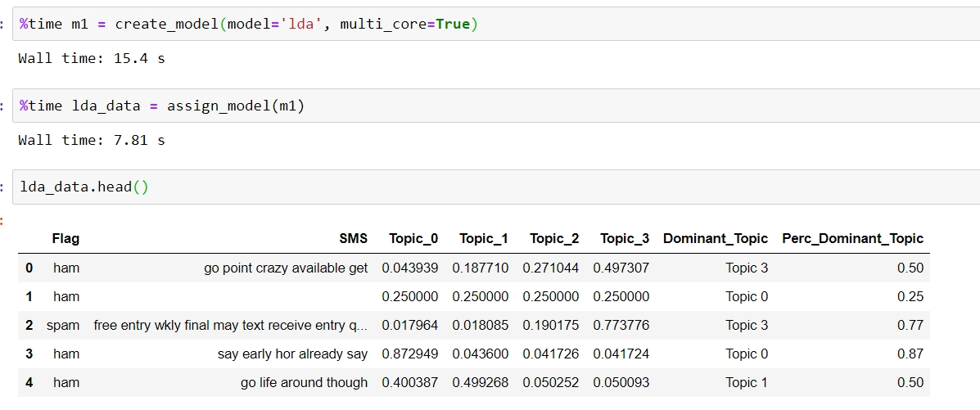The height and width of the screenshot is (410, 980).
Task: Click the SMS column header
Action: pos(353,239)
